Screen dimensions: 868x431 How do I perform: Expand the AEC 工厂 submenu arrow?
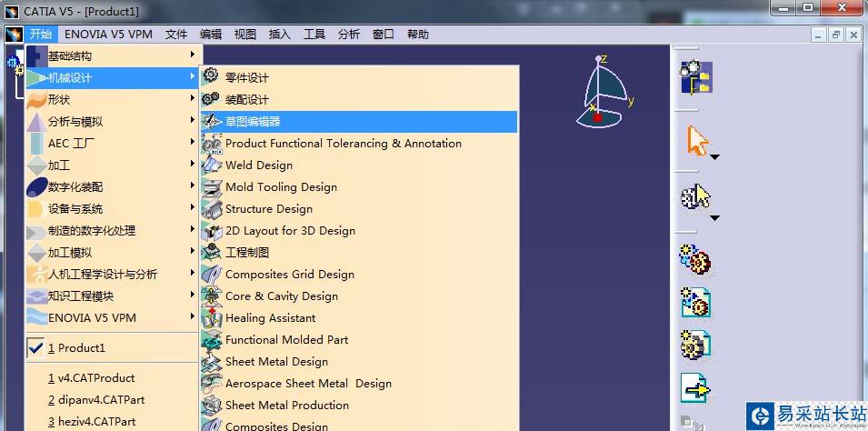click(x=192, y=142)
